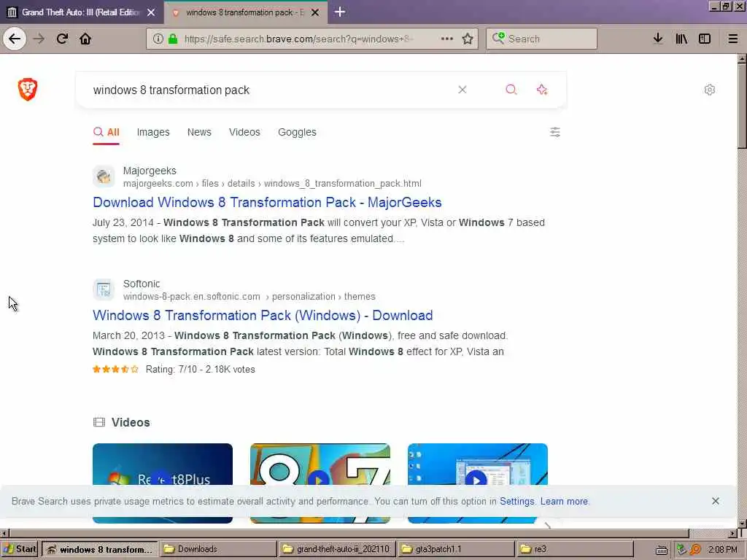Click the AI sparkle answer icon

click(x=542, y=90)
